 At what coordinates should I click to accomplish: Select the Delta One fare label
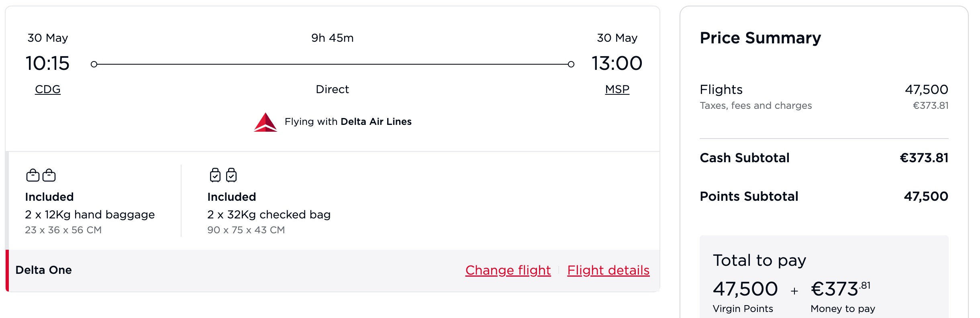click(44, 270)
